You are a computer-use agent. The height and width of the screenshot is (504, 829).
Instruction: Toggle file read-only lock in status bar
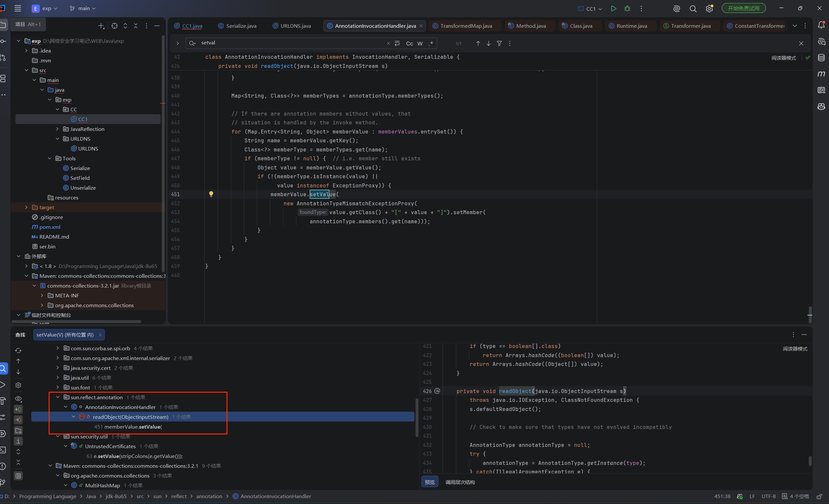820,496
